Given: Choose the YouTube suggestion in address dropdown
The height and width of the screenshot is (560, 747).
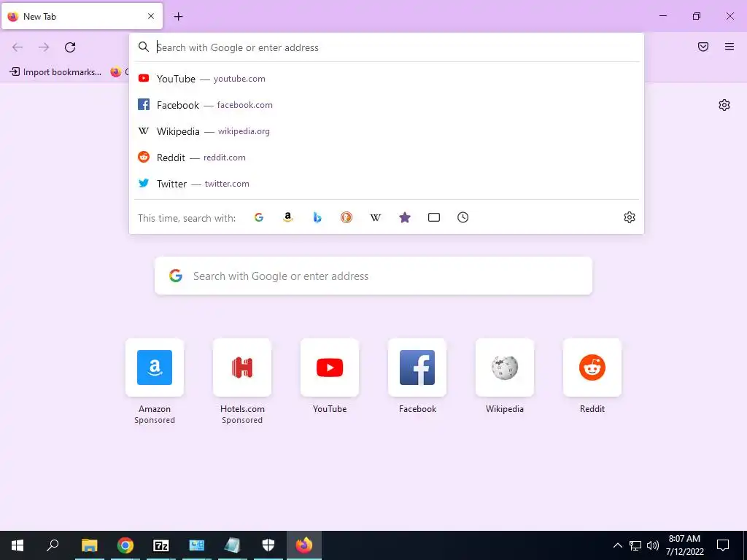Looking at the screenshot, I should [387, 79].
